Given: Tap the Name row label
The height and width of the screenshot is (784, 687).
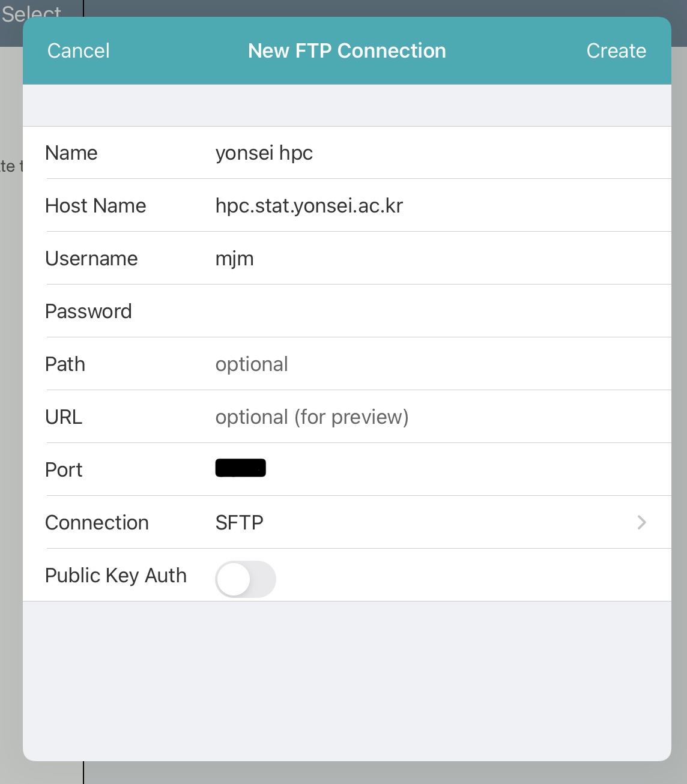Looking at the screenshot, I should (x=71, y=153).
